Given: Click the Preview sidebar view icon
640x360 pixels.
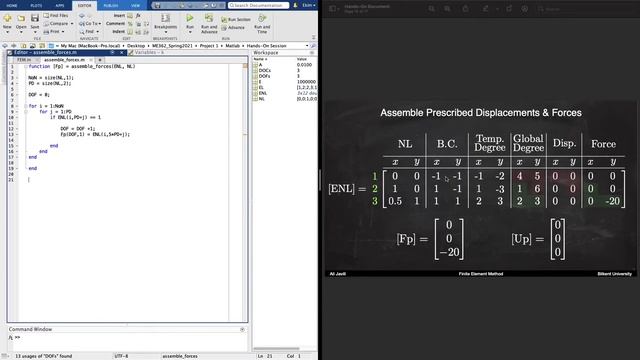Looking at the screenshot, I should (333, 9).
